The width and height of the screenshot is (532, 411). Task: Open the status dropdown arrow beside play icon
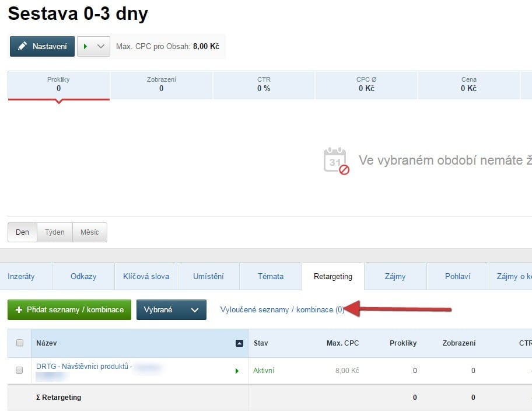coord(101,46)
